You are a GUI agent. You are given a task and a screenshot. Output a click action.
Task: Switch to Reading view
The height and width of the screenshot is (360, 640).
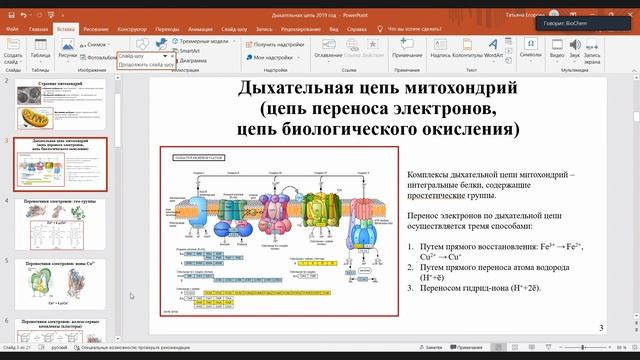pyautogui.click(x=531, y=347)
